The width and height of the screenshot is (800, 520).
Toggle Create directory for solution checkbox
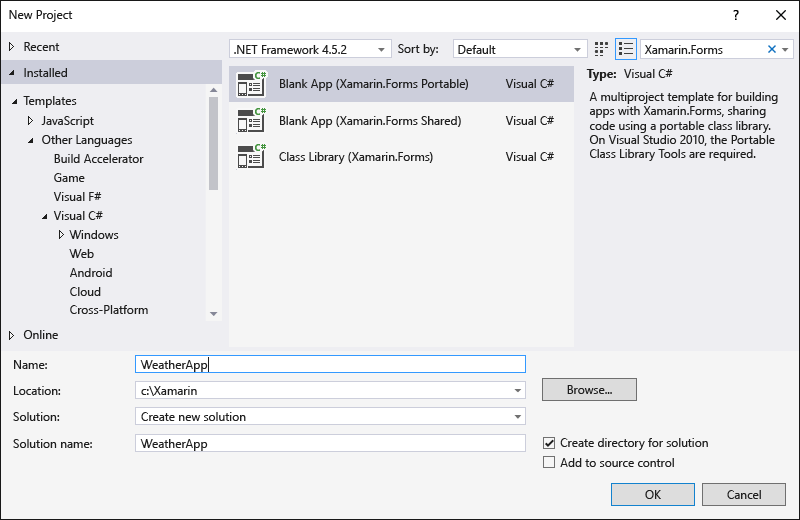549,443
